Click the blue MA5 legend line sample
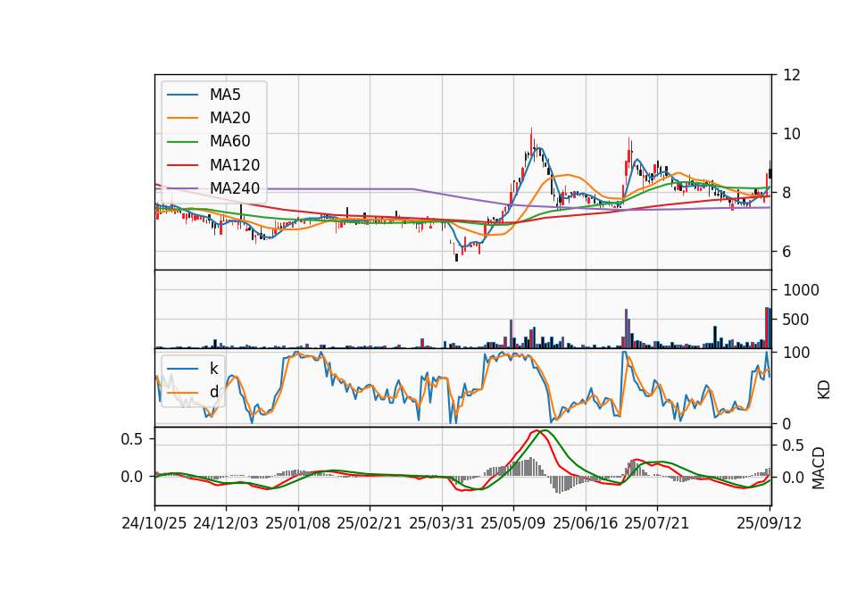Viewport: 857px width, 616px height. tap(182, 96)
